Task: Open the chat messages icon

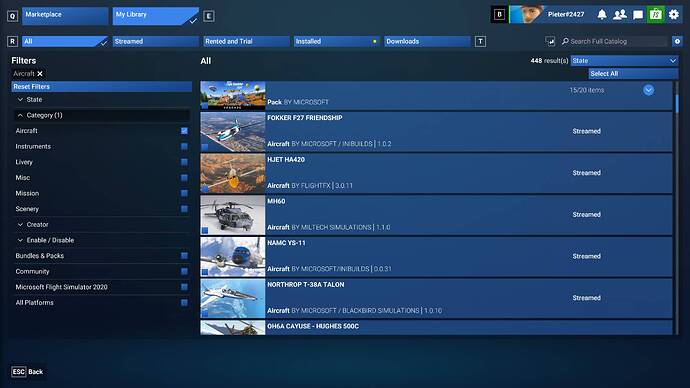Action: [638, 15]
